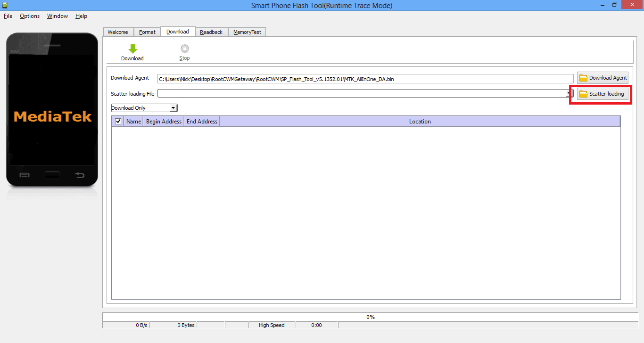The image size is (644, 343).
Task: Click the Location column header
Action: point(420,122)
